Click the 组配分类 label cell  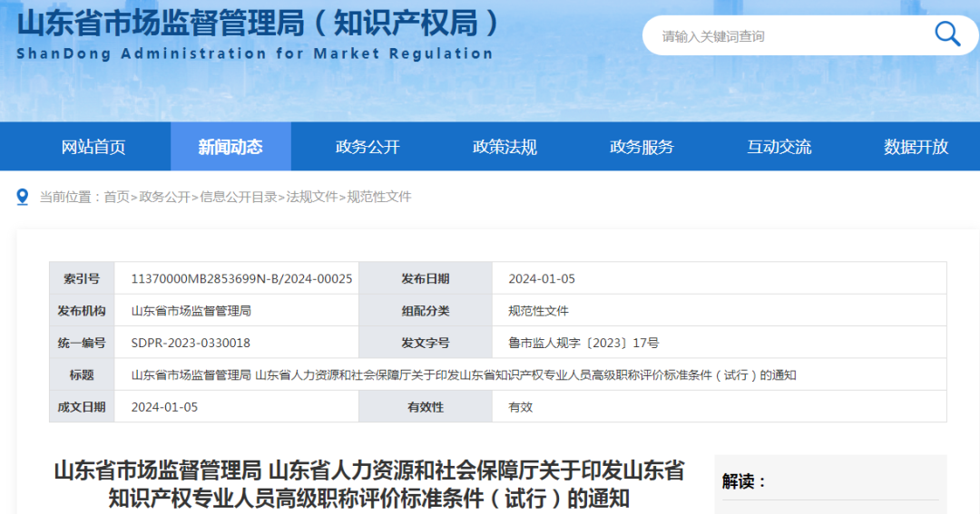(x=426, y=310)
